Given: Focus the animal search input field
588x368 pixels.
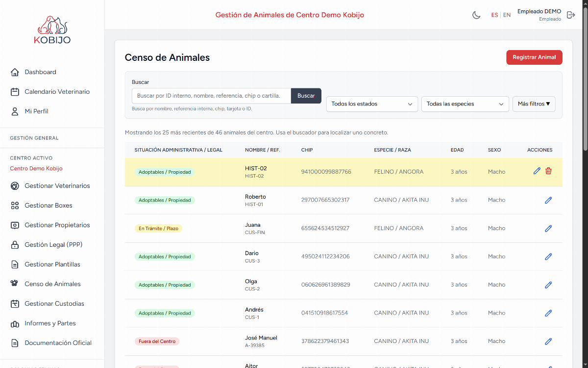Looking at the screenshot, I should coord(211,96).
